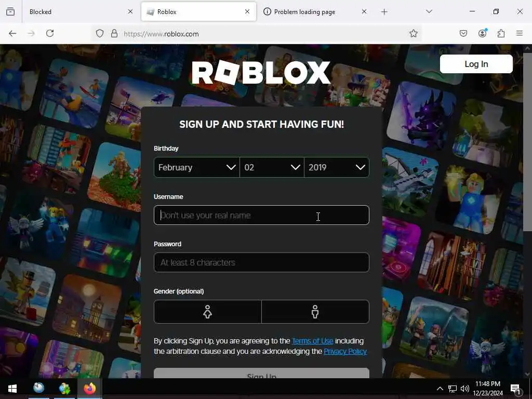Viewport: 532px width, 399px height.
Task: Restore down the Firefox window
Action: pos(496,11)
